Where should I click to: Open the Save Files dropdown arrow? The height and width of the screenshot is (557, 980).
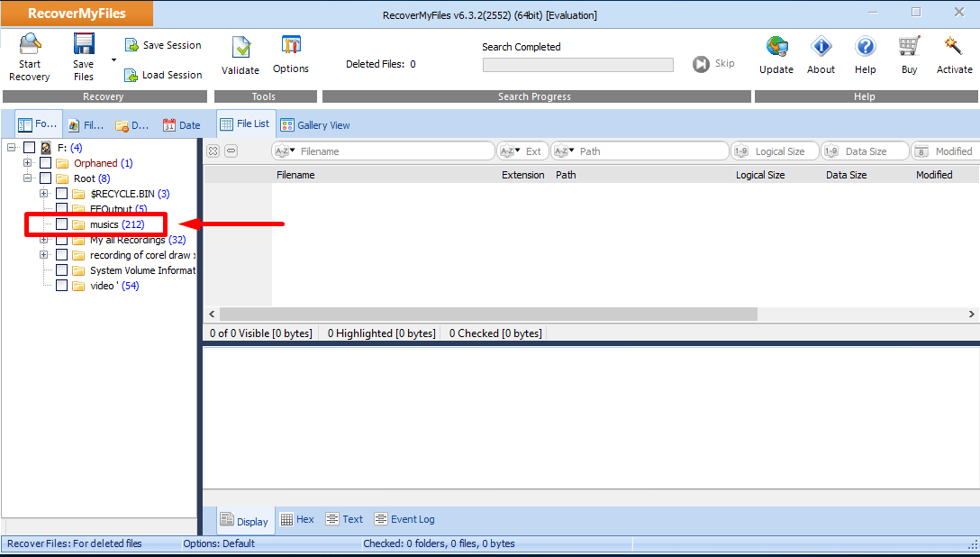point(113,60)
